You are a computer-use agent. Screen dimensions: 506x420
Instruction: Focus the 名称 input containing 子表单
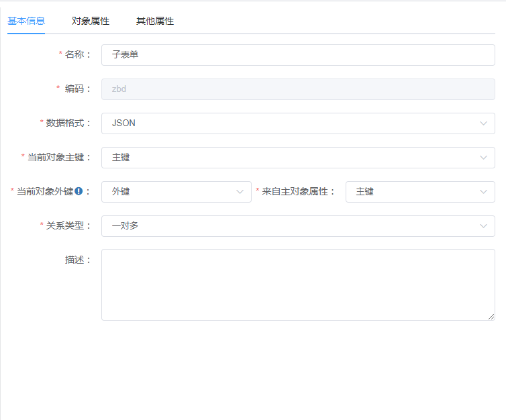pos(298,55)
